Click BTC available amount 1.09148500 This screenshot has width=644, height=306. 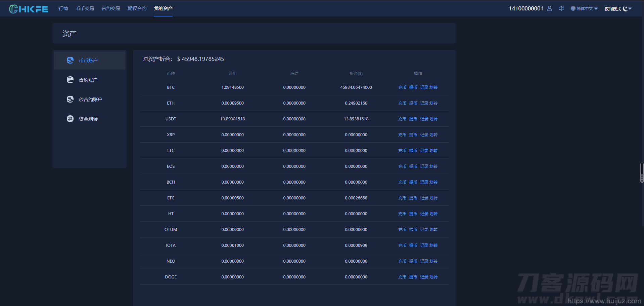click(232, 87)
